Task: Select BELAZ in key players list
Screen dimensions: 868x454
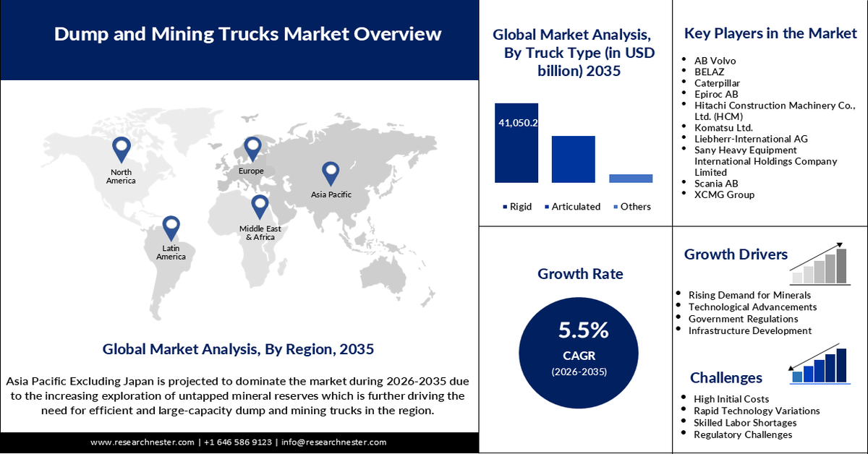Action: pyautogui.click(x=709, y=72)
